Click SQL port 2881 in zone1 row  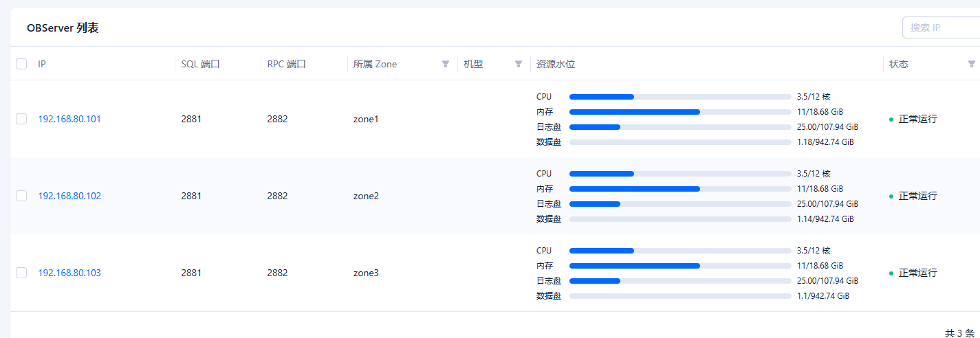pos(191,119)
